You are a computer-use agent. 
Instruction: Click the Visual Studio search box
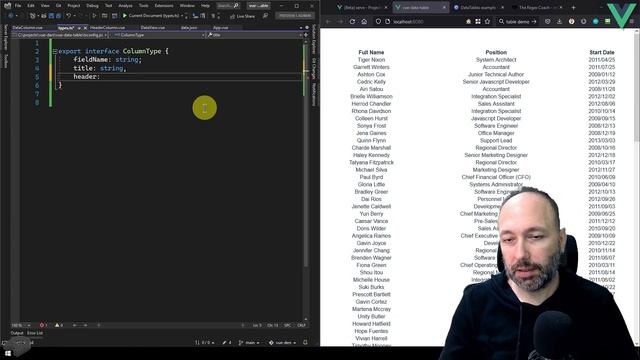tap(228, 6)
